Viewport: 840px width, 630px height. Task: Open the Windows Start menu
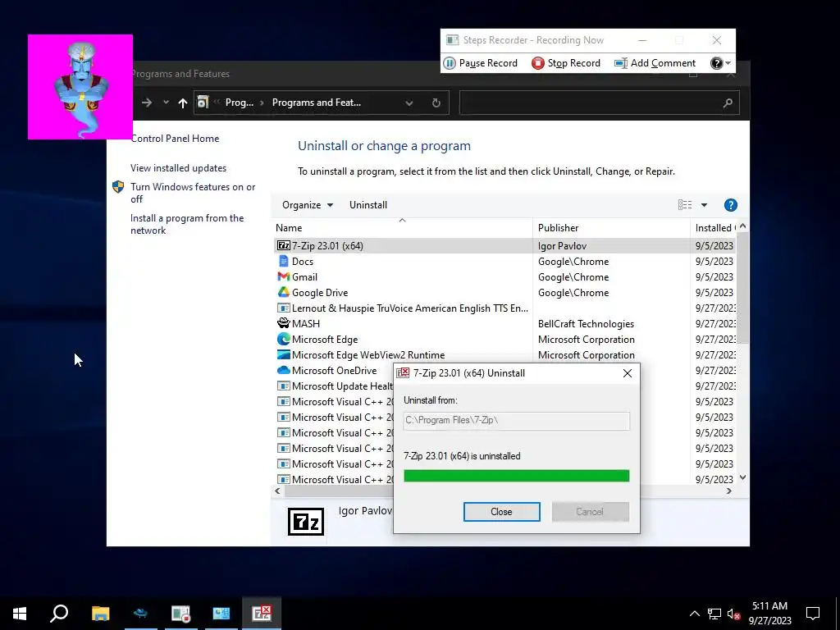coord(20,614)
